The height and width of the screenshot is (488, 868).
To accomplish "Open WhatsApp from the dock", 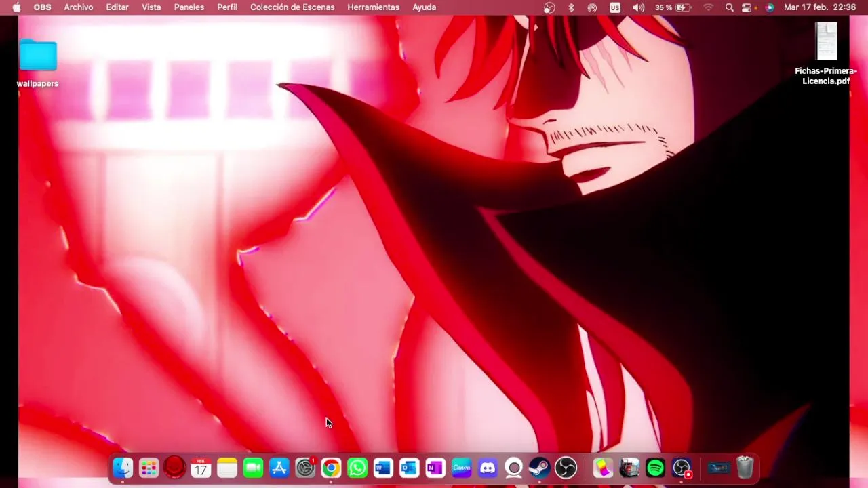I will (357, 468).
